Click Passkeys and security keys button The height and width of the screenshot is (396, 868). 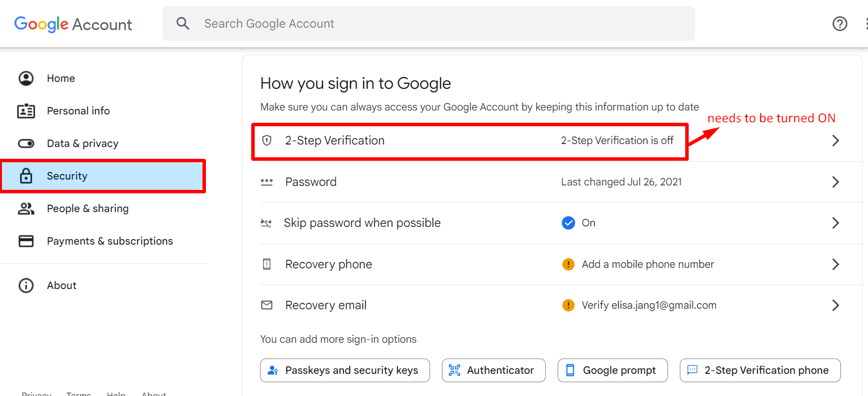pos(345,370)
